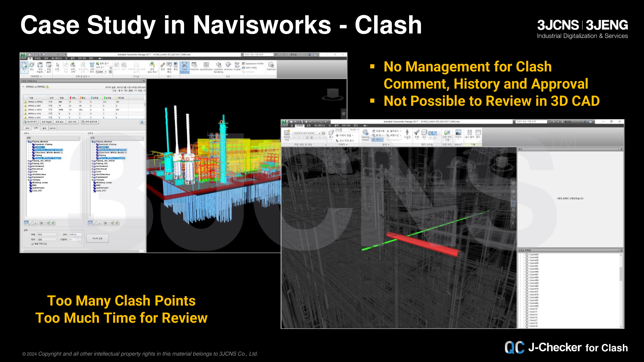Select the PIPING vs ARCH test row
Viewport: 644px width, 362px height.
84,110
